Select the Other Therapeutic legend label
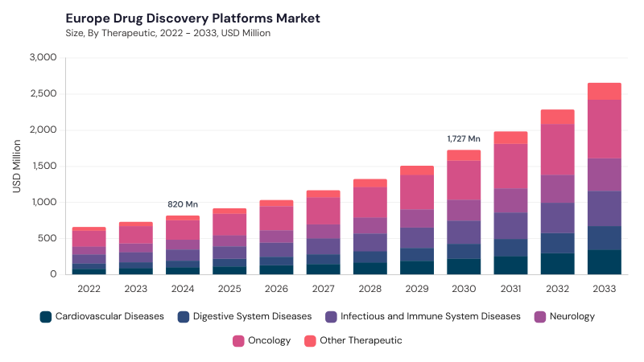644x362 pixels. [361, 340]
